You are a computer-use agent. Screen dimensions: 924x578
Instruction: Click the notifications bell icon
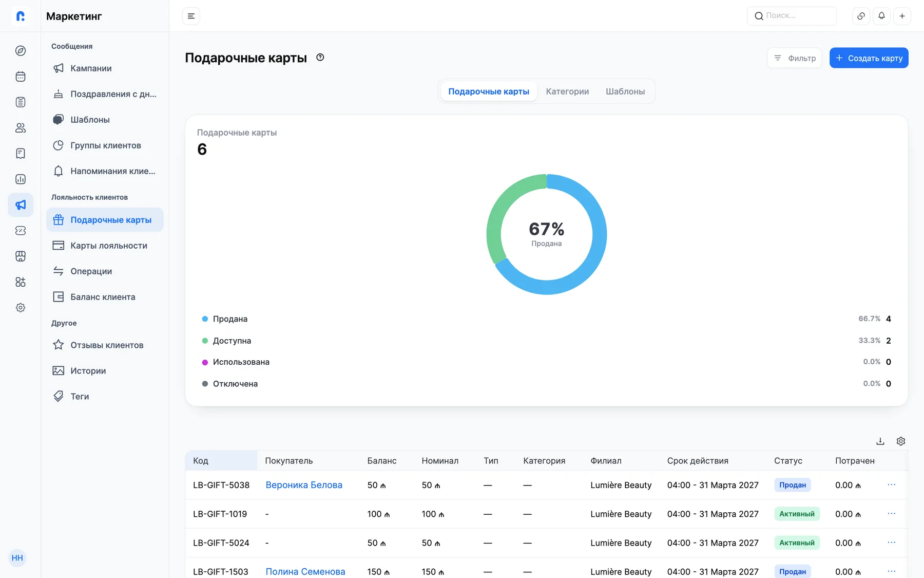[x=881, y=16]
